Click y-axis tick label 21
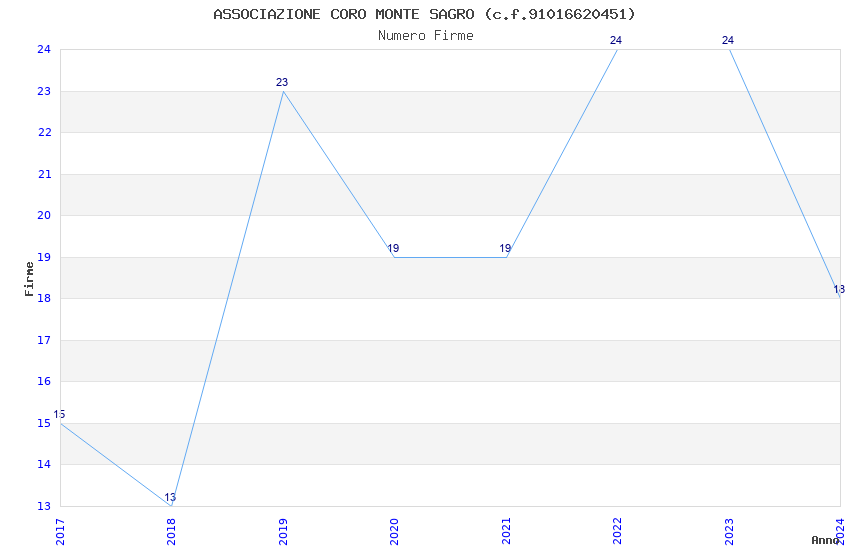Viewport: 850px width, 550px height. 44,174
